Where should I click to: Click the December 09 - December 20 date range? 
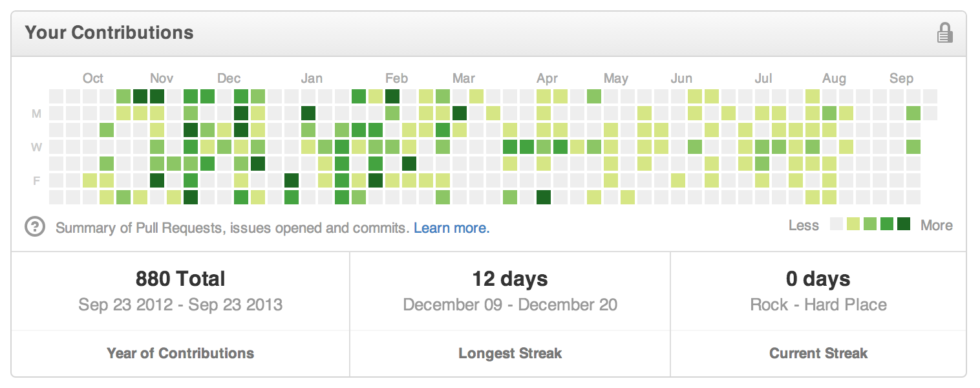(x=510, y=305)
